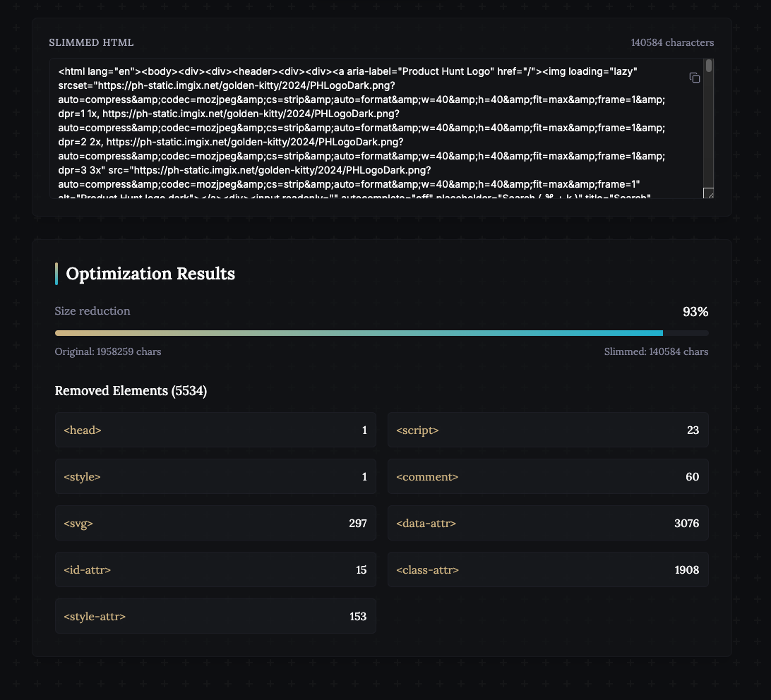Select the <comment> removed element card

point(548,477)
